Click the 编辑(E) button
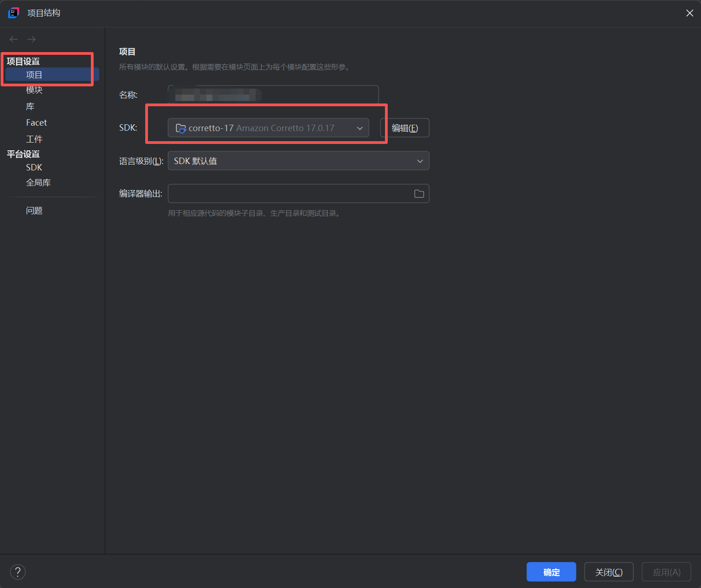The height and width of the screenshot is (588, 701). tap(405, 128)
